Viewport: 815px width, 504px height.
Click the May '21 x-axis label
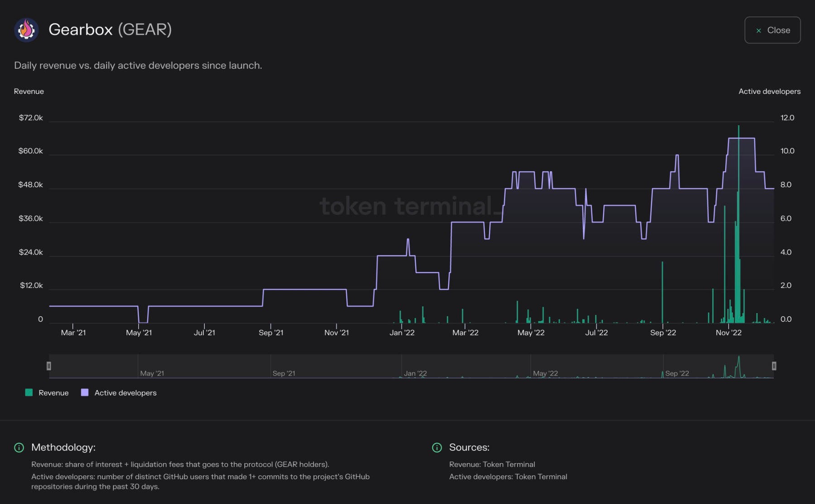(x=139, y=333)
